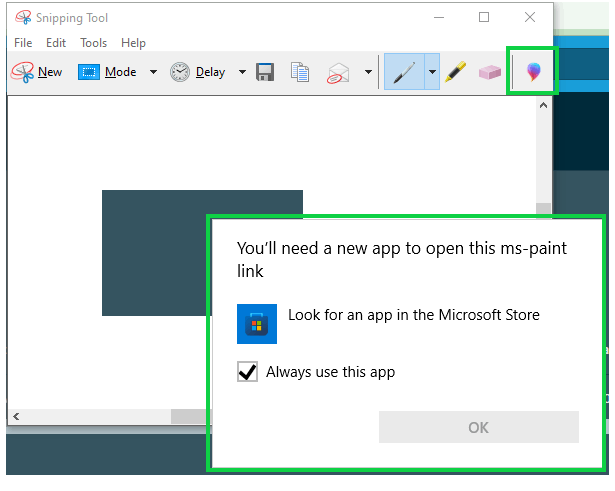Click the Edit with Paint 3D icon
Screen dimensions: 615x491
point(533,72)
